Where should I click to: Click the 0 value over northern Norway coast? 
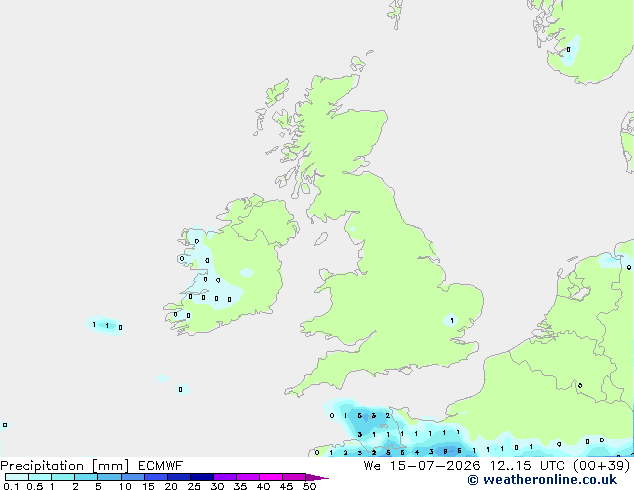(x=568, y=49)
